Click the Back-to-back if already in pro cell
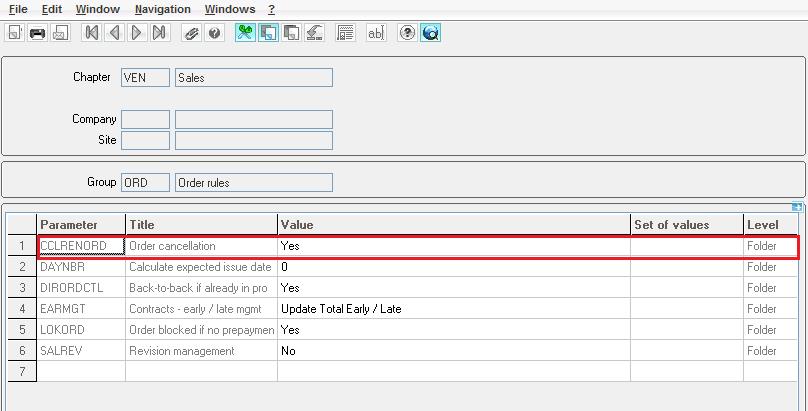The height and width of the screenshot is (411, 808). click(201, 288)
